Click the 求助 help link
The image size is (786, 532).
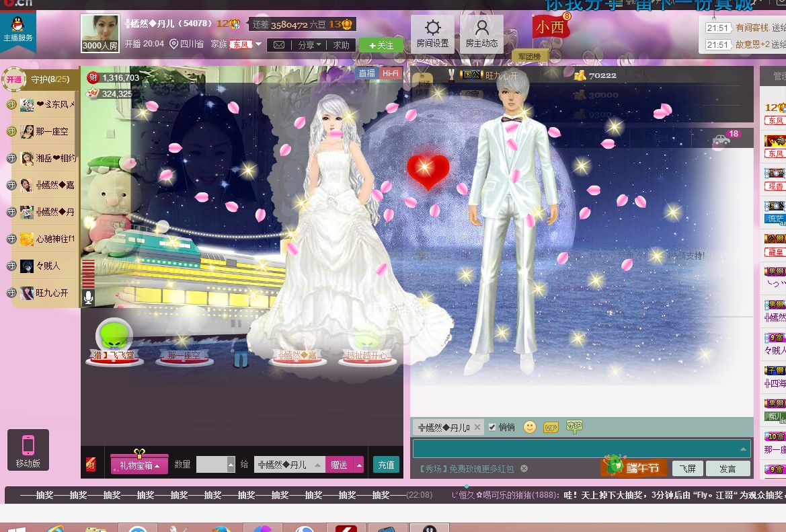coord(342,45)
